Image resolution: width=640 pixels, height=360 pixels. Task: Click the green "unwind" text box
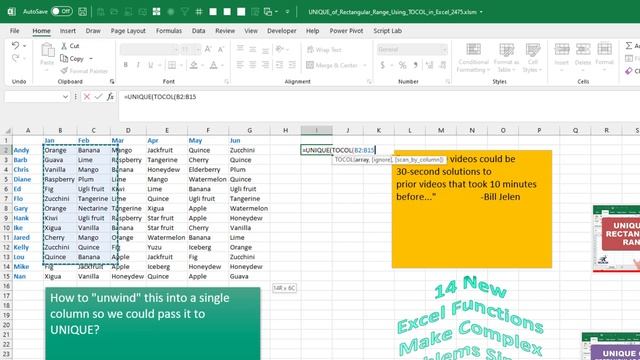153,324
